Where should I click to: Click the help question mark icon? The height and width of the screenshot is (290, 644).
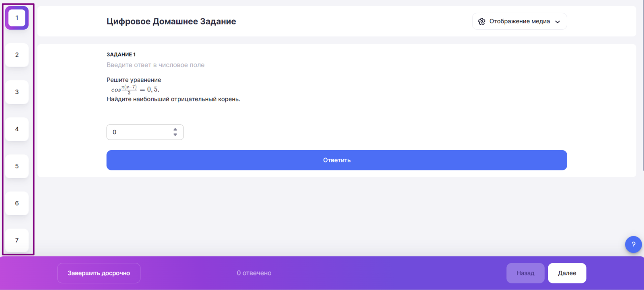633,244
